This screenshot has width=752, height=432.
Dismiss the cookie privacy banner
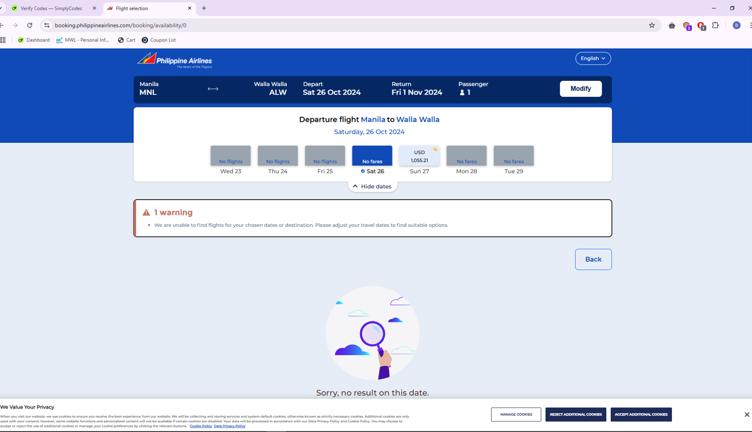pyautogui.click(x=747, y=414)
